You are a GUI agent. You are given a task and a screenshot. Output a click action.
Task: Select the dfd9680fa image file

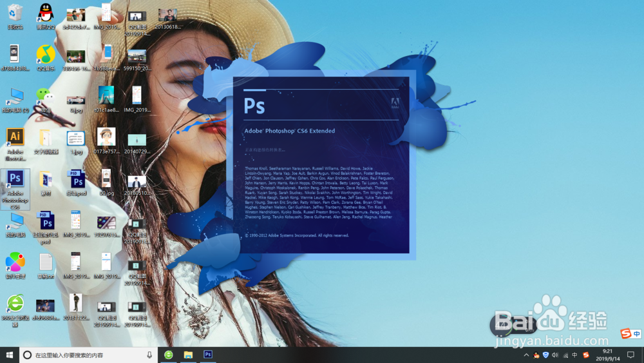[x=45, y=310]
